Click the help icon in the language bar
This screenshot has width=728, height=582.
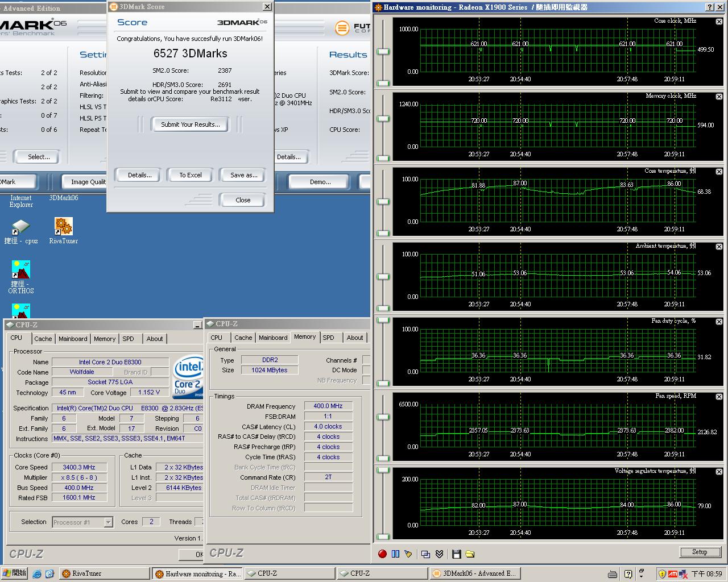[x=628, y=574]
